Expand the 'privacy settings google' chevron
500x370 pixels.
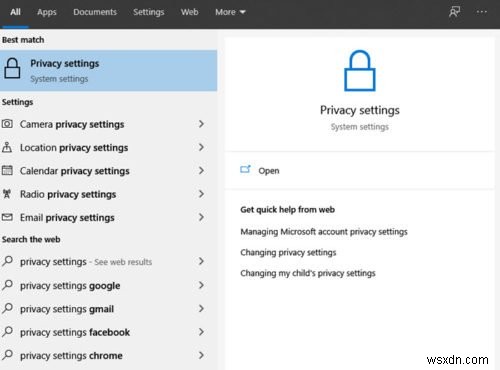click(201, 285)
